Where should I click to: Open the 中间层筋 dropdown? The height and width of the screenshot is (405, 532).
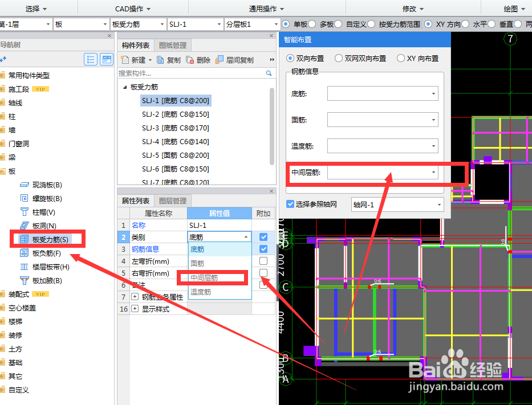pos(382,171)
